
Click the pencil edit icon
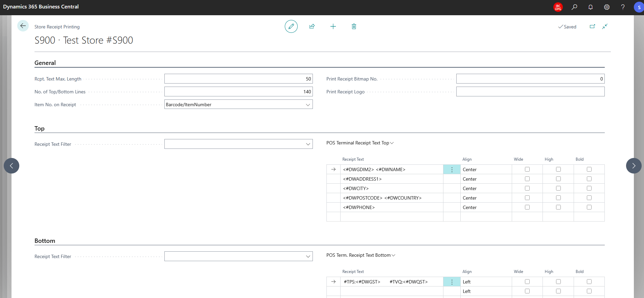[291, 26]
